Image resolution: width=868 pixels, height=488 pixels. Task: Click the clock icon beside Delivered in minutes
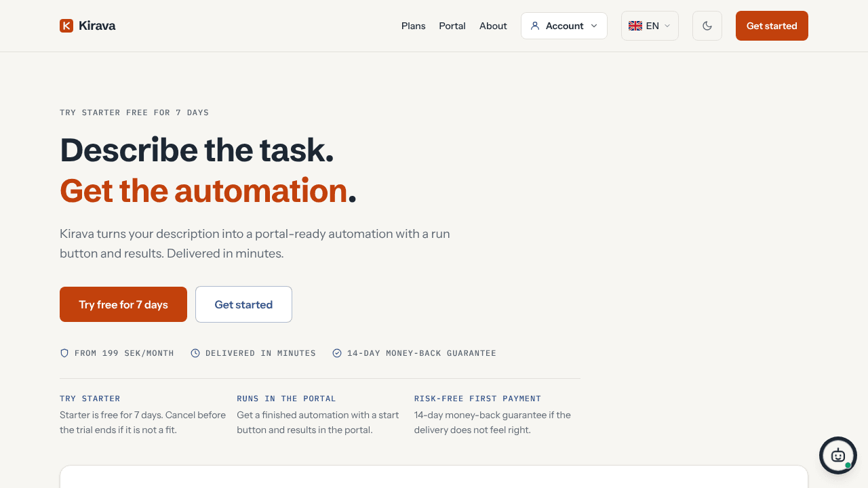click(x=195, y=353)
